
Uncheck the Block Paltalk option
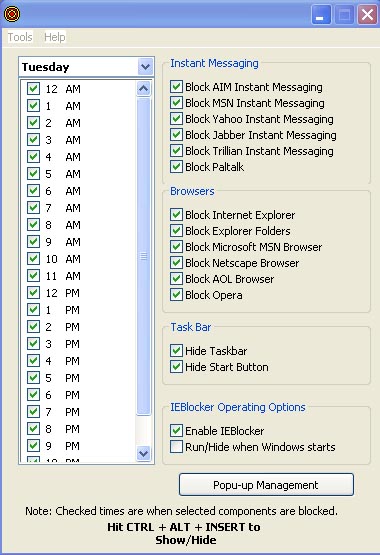176,166
